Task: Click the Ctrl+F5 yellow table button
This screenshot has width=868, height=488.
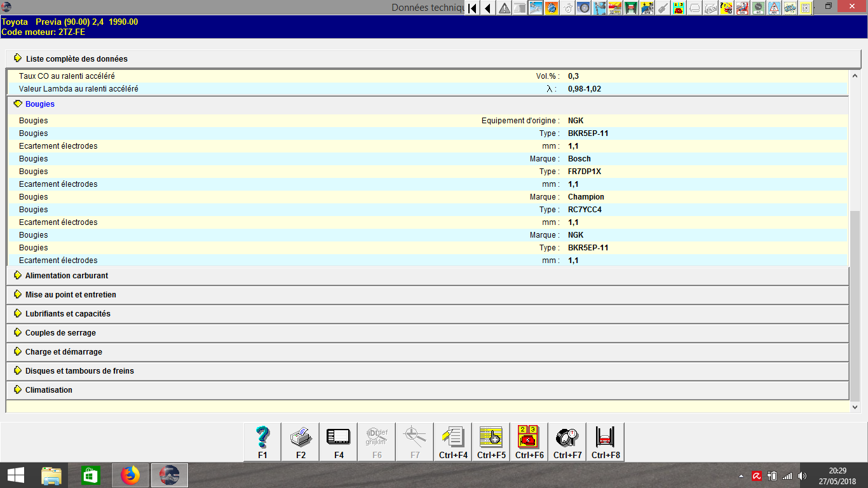Action: pyautogui.click(x=491, y=442)
